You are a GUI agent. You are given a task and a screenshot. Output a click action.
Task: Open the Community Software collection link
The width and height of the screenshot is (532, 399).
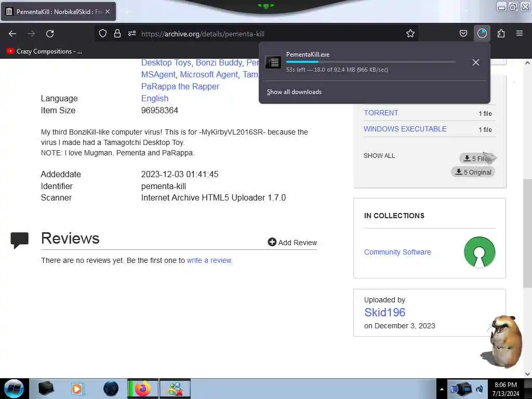[x=397, y=252]
